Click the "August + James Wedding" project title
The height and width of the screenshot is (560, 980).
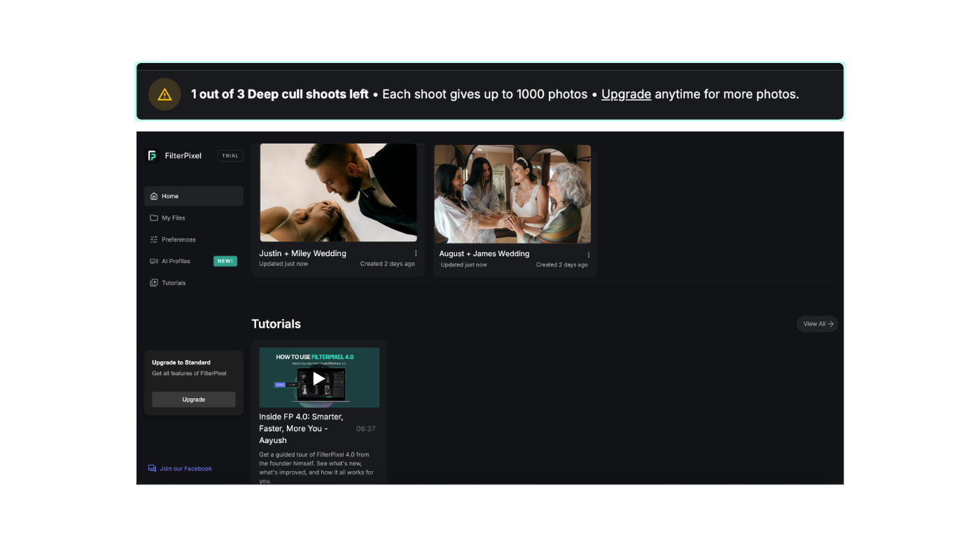[484, 253]
